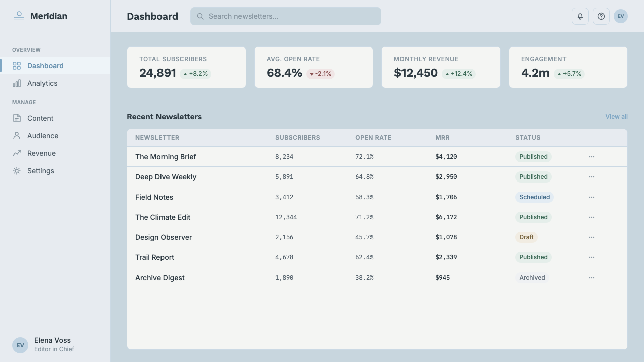Open more options for The Morning Brief
This screenshot has height=362, width=644.
(592, 157)
